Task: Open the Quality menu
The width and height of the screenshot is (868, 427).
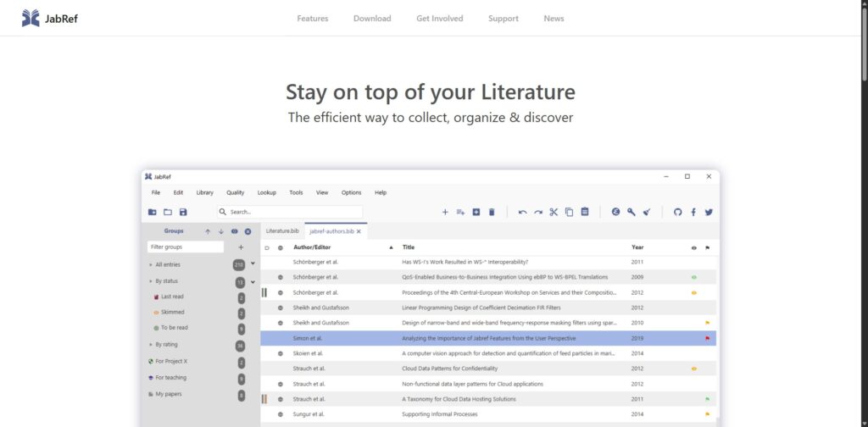Action: [235, 192]
